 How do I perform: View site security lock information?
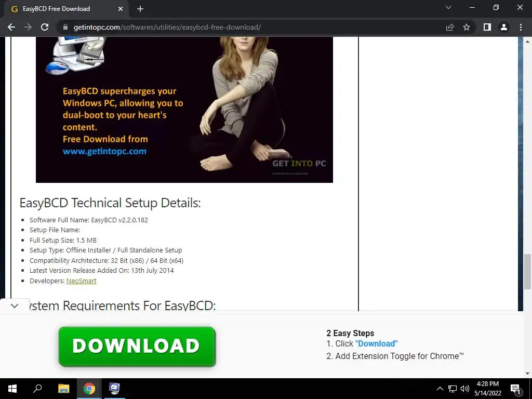(65, 27)
